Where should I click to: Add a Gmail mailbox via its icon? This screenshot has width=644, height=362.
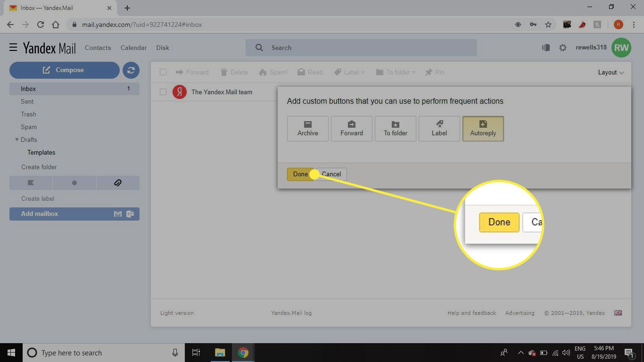[x=118, y=214]
